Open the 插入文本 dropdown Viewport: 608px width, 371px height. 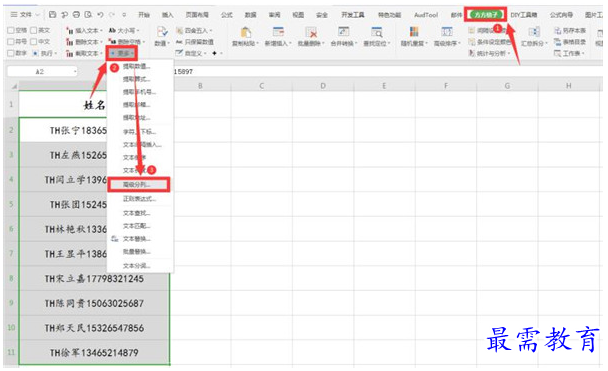click(84, 30)
